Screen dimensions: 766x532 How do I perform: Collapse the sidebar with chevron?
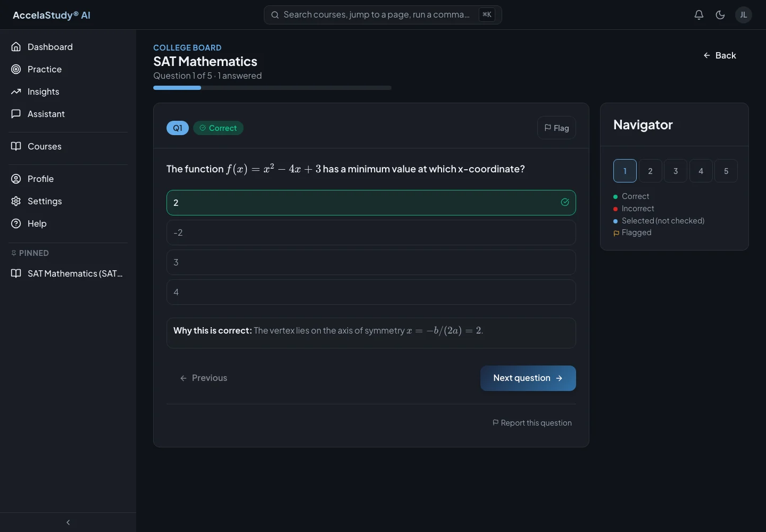(68, 522)
